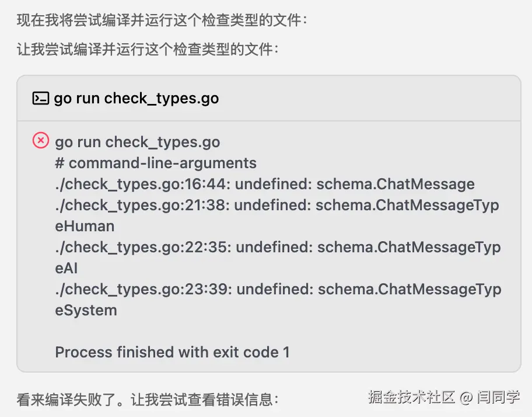The width and height of the screenshot is (532, 417).
Task: Select the header command go run check_types.go
Action: click(136, 99)
